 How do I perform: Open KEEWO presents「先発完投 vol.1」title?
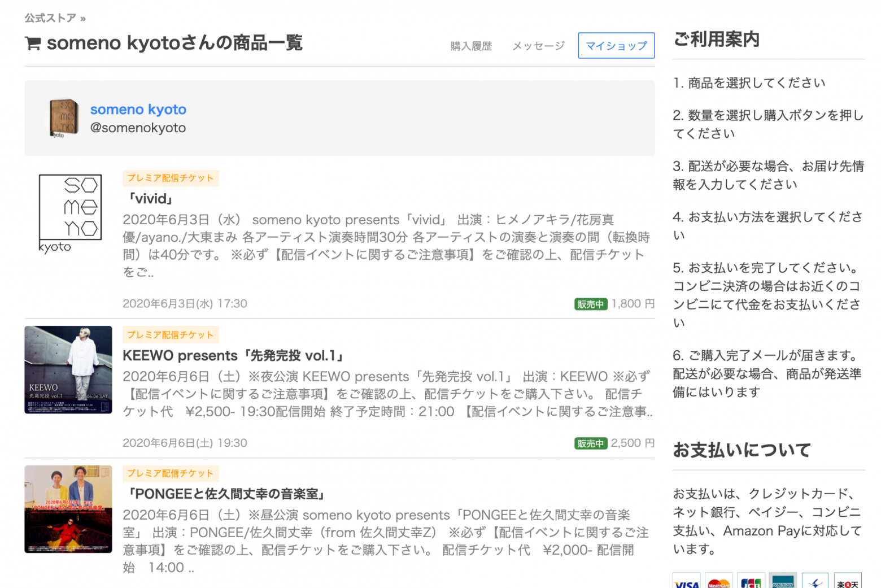(x=234, y=355)
